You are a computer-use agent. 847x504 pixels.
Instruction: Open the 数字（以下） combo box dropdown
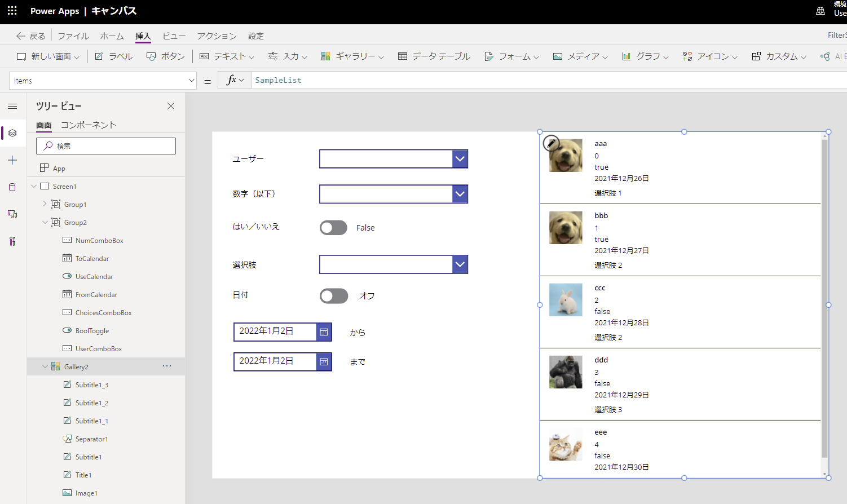(x=460, y=194)
